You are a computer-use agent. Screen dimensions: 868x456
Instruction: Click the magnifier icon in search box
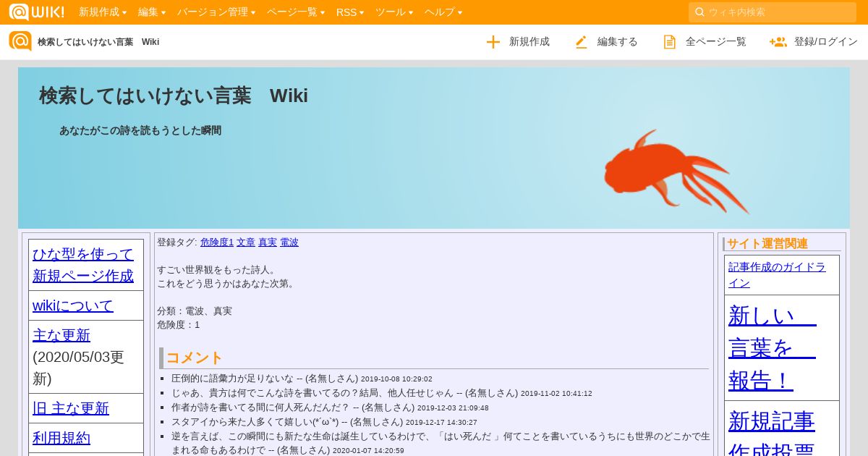click(x=699, y=12)
